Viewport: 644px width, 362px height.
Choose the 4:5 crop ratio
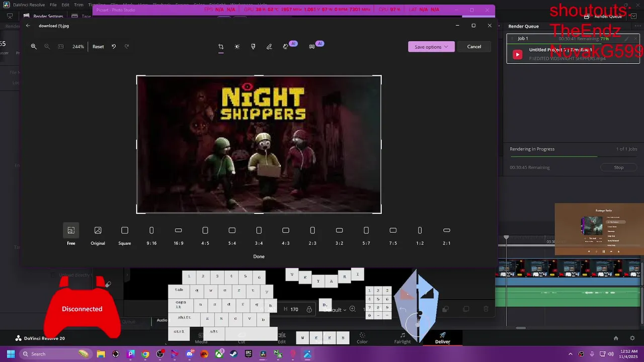[205, 235]
